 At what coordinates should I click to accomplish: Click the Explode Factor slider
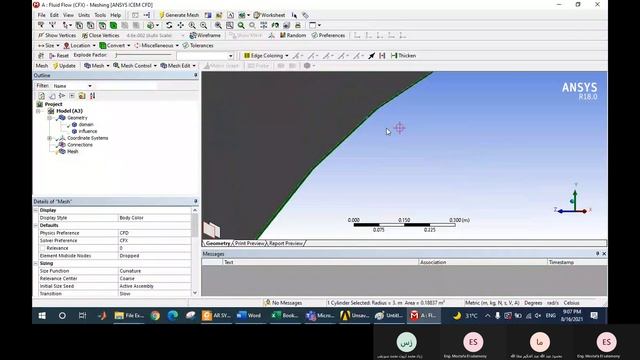tap(143, 55)
